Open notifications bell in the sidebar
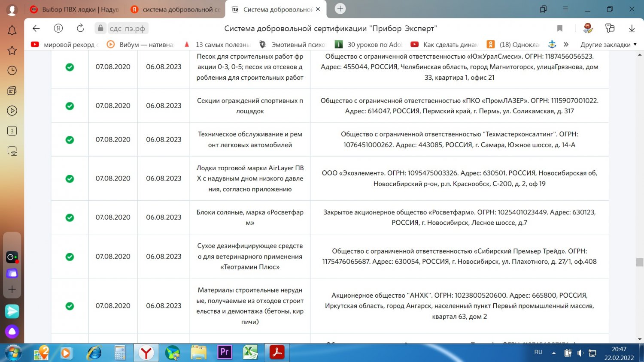The height and width of the screenshot is (362, 644). point(12,30)
